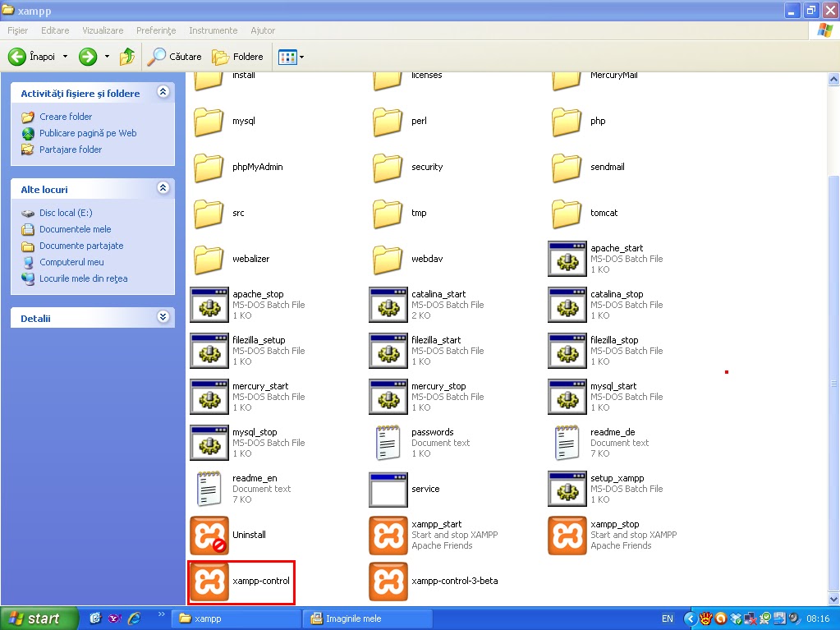Select the apache_stop batch file icon
The image size is (840, 630).
click(x=209, y=305)
